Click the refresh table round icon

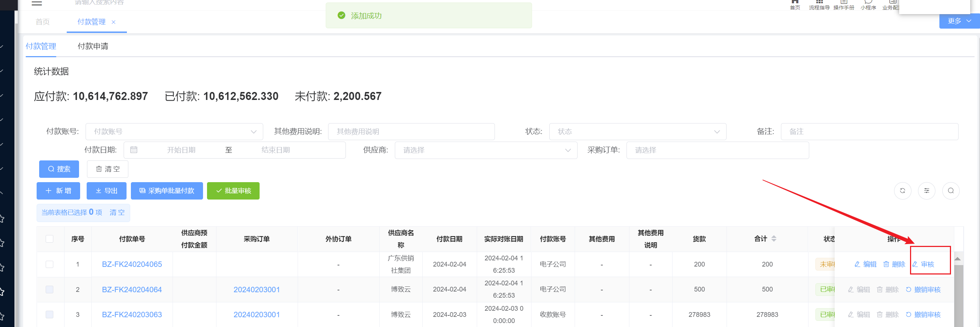pos(902,190)
